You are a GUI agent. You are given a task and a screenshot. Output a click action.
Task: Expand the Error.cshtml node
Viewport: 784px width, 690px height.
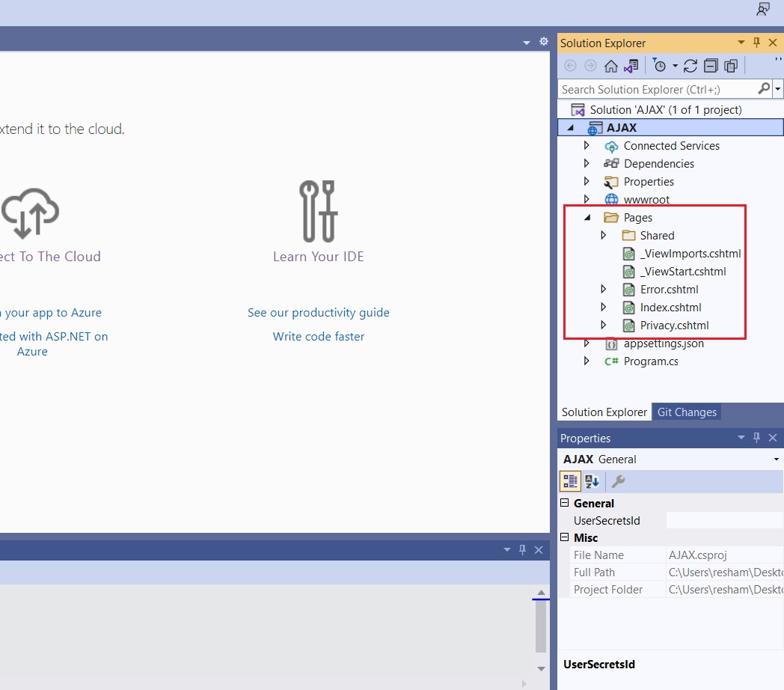603,289
